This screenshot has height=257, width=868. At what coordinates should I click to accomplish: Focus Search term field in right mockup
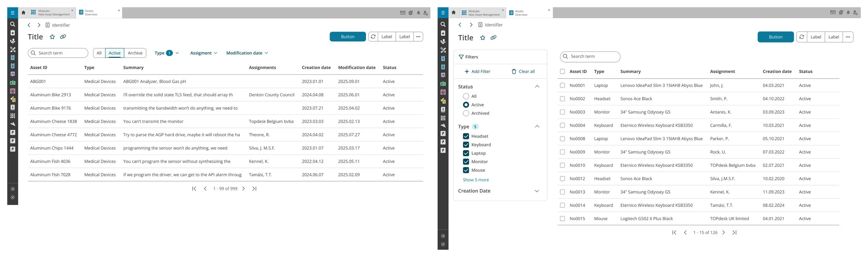point(590,56)
